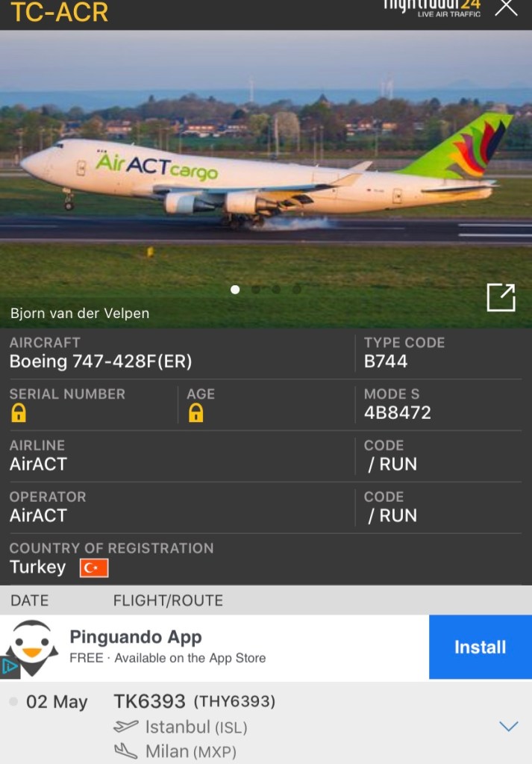This screenshot has height=764, width=532.
Task: Tap the Turkey flag icon
Action: point(94,568)
